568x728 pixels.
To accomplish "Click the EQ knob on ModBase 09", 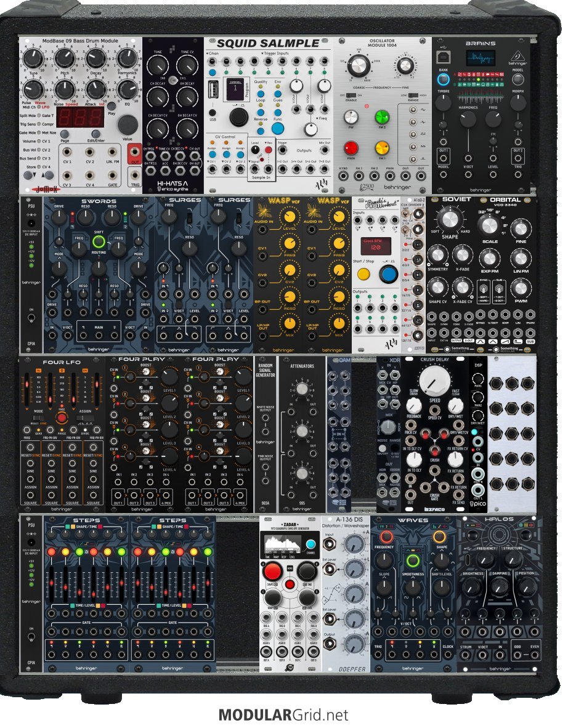I will (127, 89).
